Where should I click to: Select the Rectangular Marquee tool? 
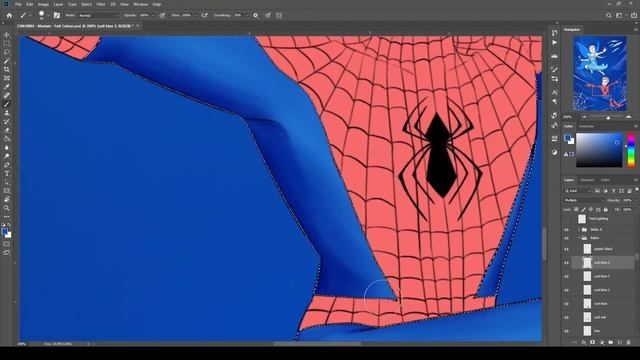7,44
